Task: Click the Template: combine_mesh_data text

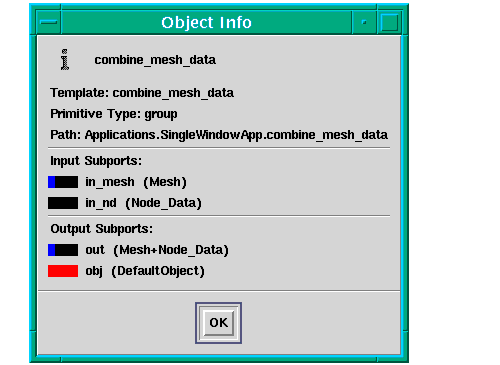Action: 142,93
